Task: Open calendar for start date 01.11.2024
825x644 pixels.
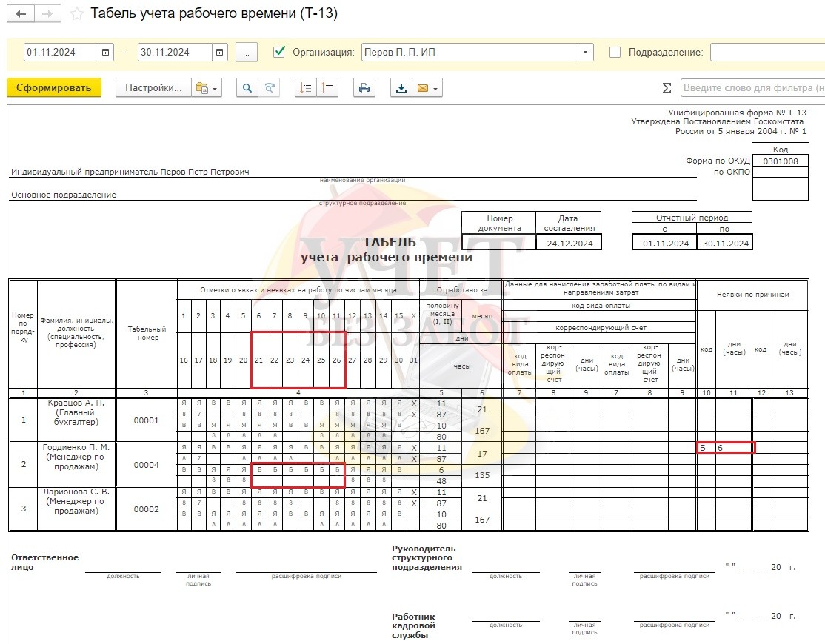Action: point(106,52)
